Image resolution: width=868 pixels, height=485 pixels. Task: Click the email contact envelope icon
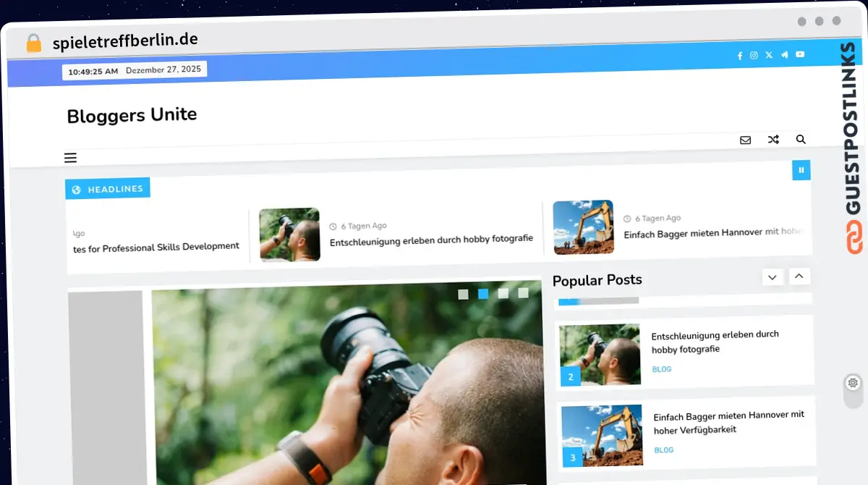pyautogui.click(x=745, y=139)
